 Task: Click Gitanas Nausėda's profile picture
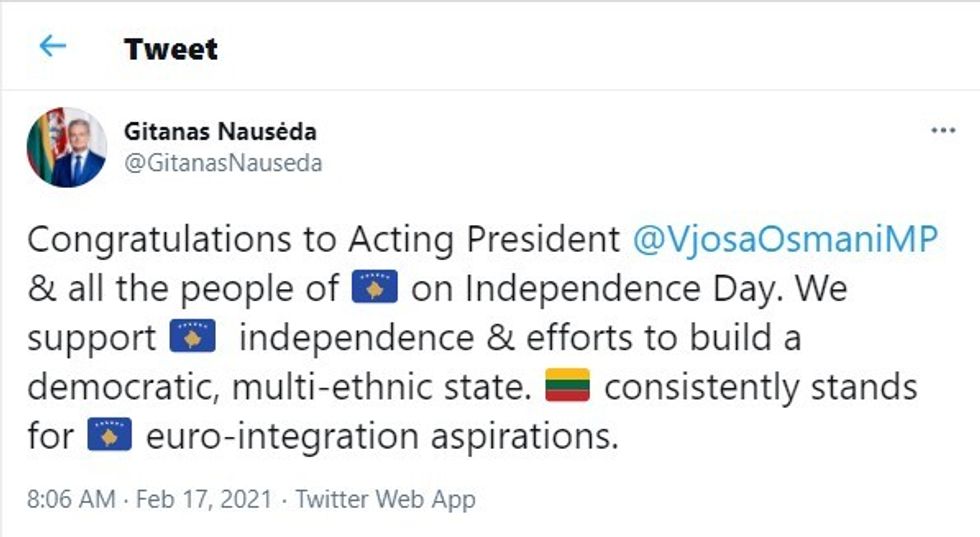click(66, 147)
